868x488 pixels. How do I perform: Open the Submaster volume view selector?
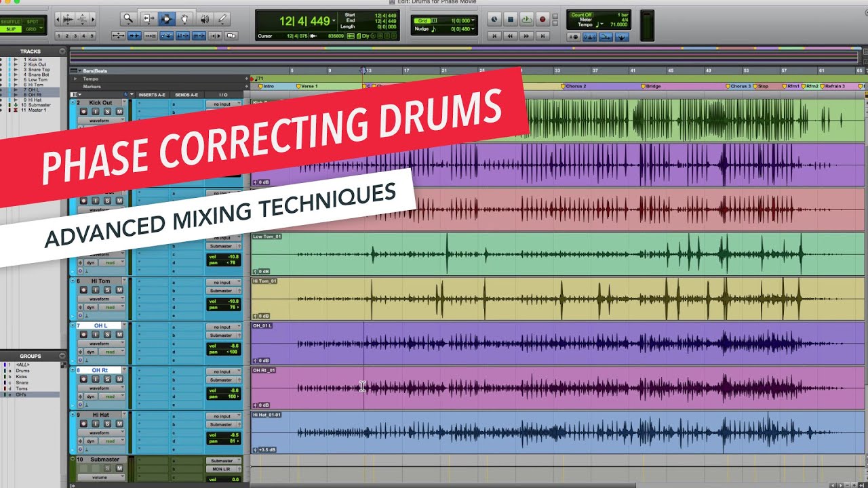pos(101,477)
